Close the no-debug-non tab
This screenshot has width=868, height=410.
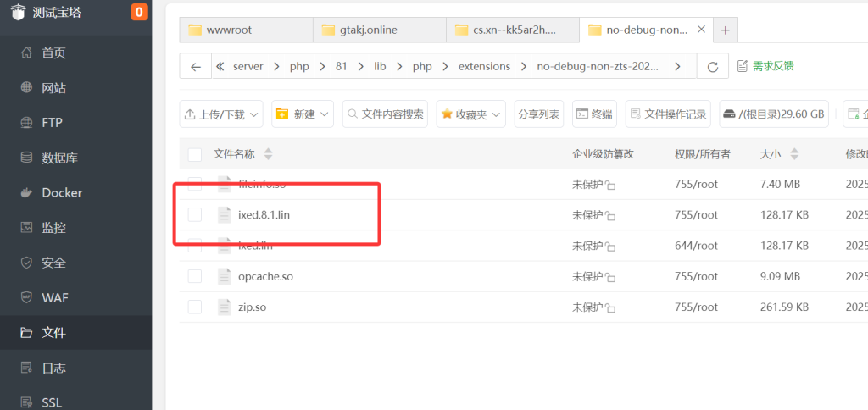pos(701,30)
